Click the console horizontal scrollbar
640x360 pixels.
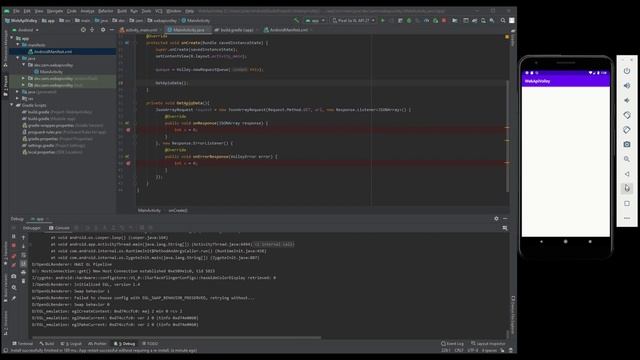coord(176,338)
